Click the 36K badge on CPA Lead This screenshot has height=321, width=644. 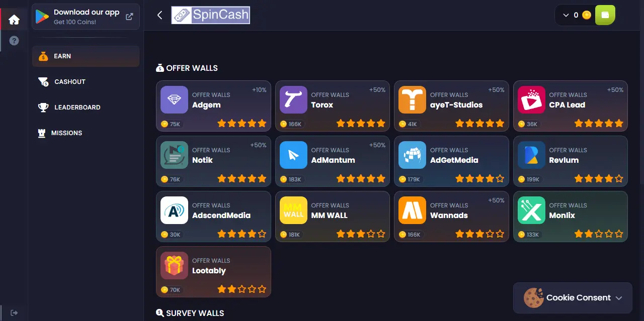point(528,124)
